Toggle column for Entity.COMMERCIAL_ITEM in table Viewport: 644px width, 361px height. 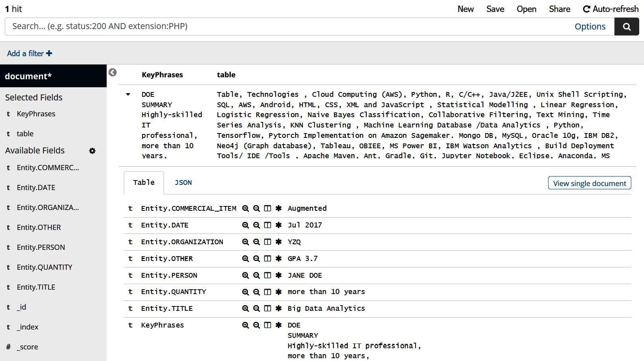267,208
